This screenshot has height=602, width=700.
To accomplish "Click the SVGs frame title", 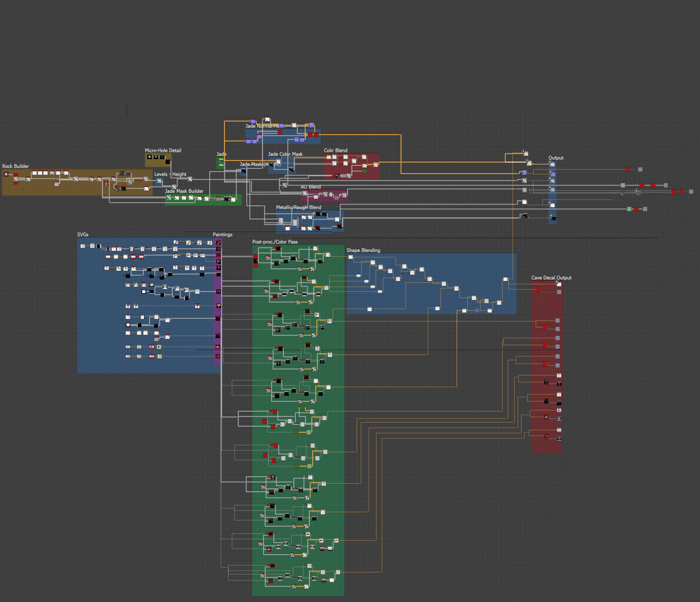I will pyautogui.click(x=83, y=235).
